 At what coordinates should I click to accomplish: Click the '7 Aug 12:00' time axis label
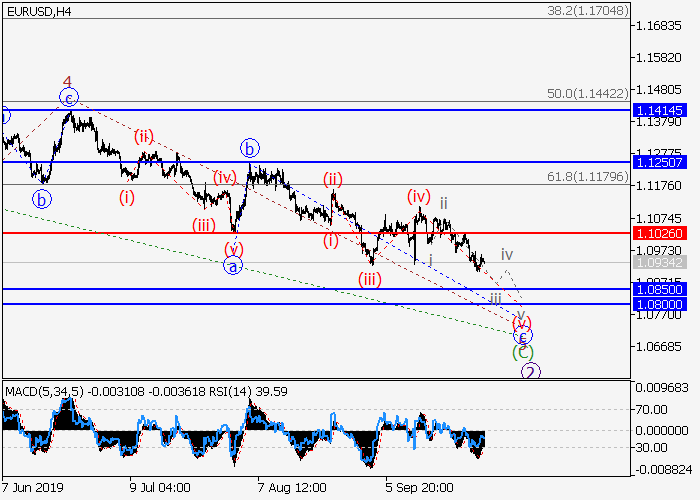(x=292, y=486)
